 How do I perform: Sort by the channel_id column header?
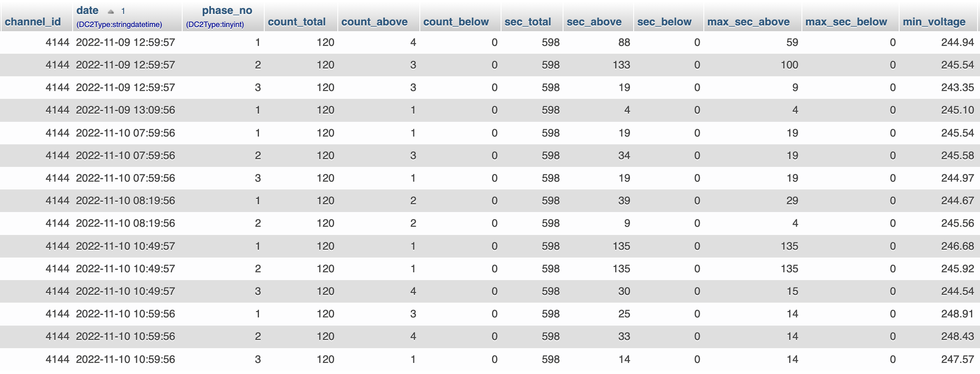pyautogui.click(x=33, y=22)
